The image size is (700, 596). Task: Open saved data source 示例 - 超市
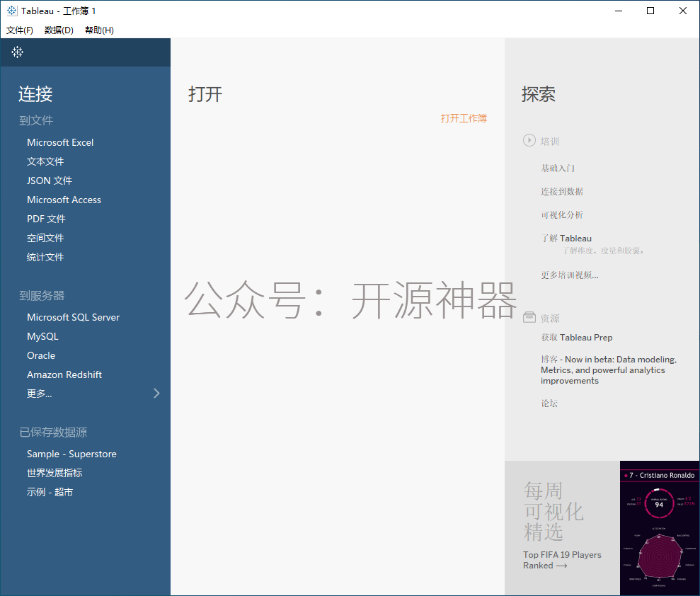(x=50, y=493)
